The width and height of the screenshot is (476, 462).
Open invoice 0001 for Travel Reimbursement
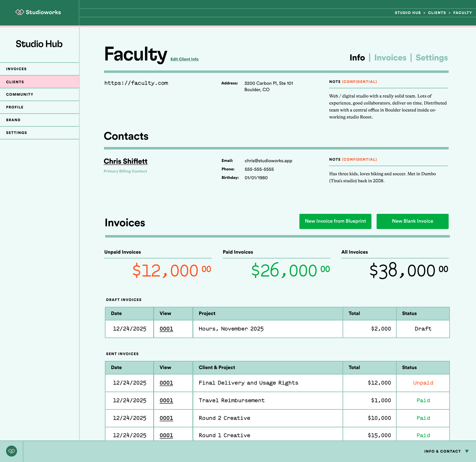pos(166,401)
